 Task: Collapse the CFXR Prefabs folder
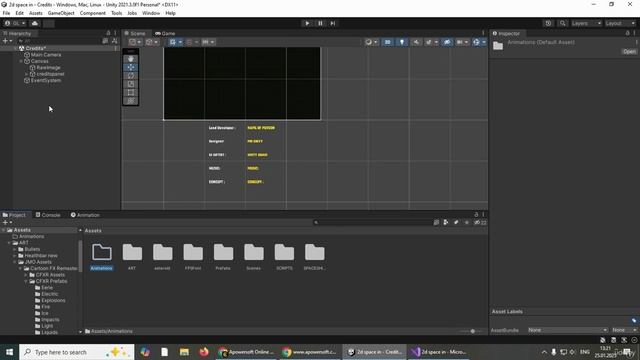point(26,281)
